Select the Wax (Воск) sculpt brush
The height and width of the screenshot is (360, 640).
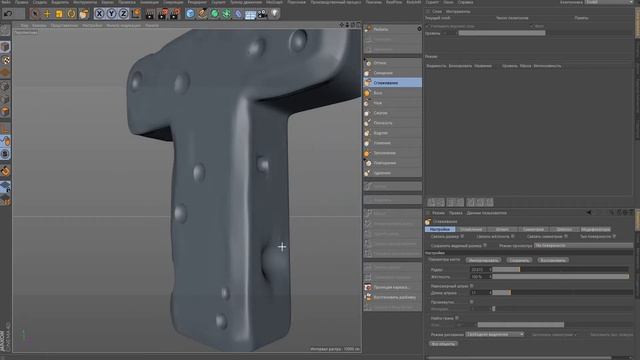click(x=392, y=93)
